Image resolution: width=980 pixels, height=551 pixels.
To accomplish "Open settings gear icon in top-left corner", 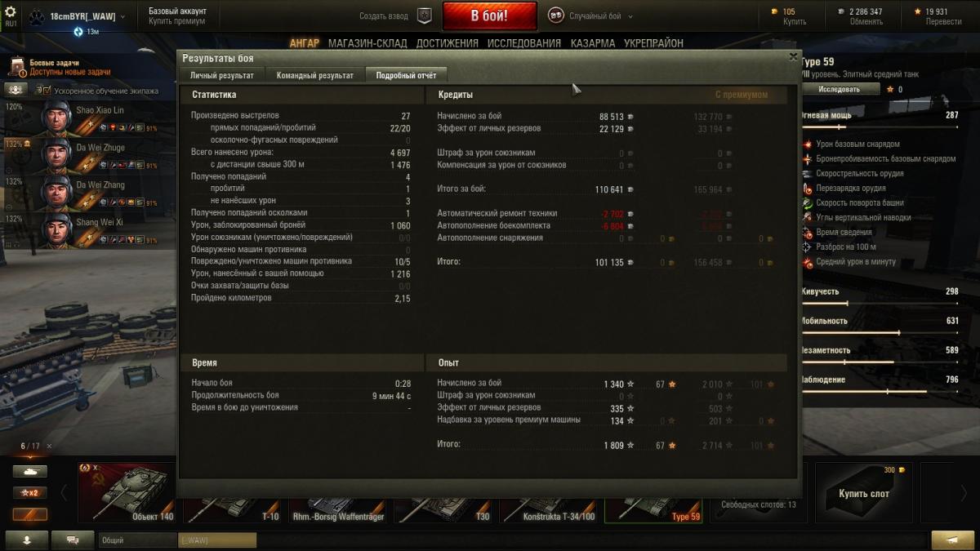I will [11, 11].
